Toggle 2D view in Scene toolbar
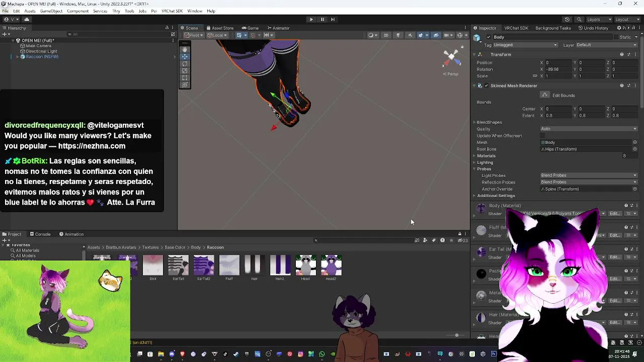644x362 pixels. point(386,35)
